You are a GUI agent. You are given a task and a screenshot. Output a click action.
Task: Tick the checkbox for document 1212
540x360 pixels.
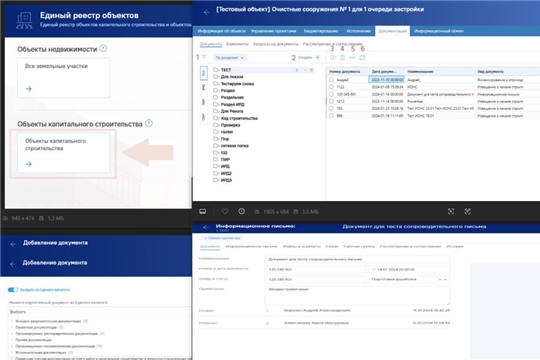point(331,101)
